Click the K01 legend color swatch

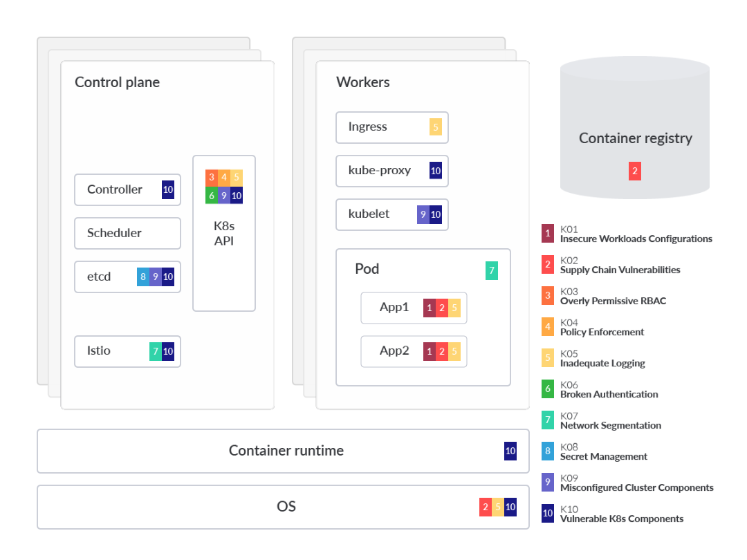[548, 234]
